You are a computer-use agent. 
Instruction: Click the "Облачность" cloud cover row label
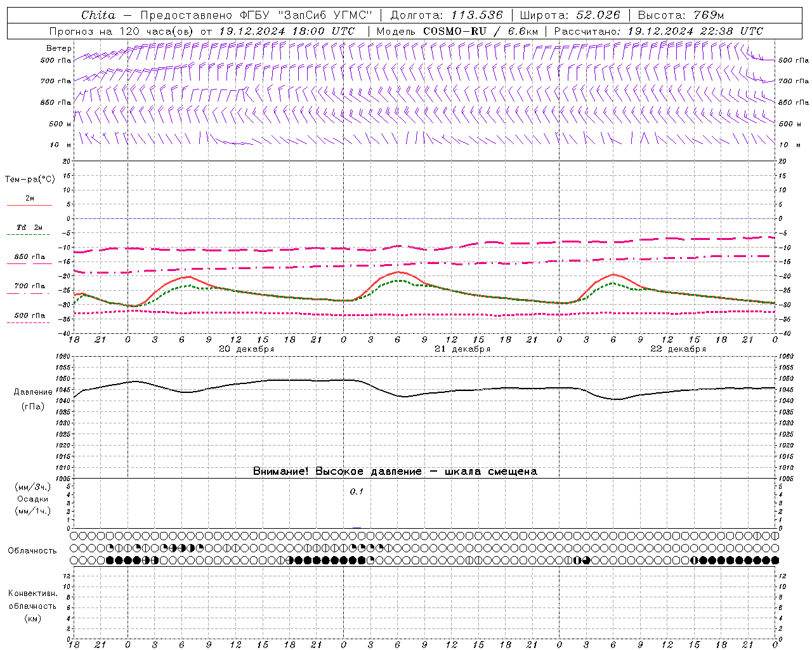tap(32, 551)
